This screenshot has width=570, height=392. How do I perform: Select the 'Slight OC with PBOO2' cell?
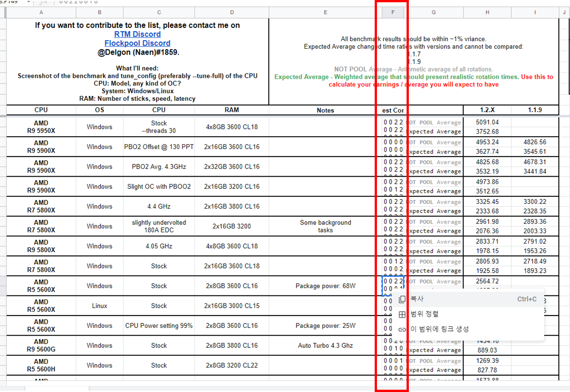(x=159, y=187)
